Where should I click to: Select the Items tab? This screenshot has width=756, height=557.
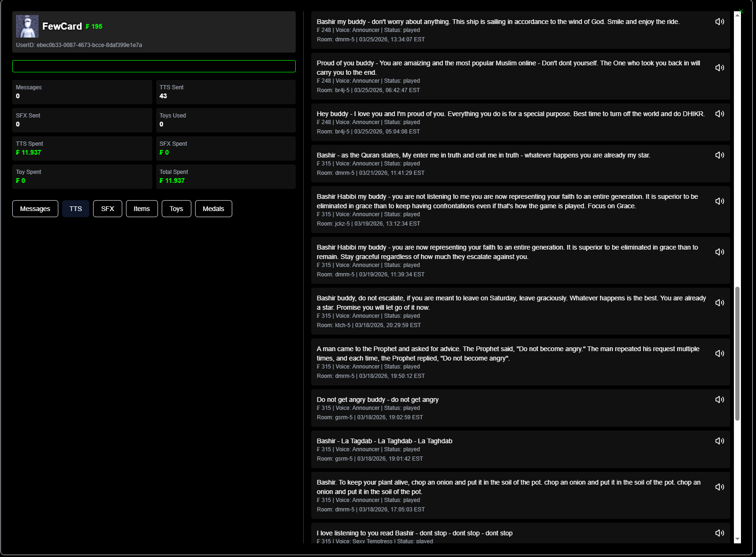[142, 209]
